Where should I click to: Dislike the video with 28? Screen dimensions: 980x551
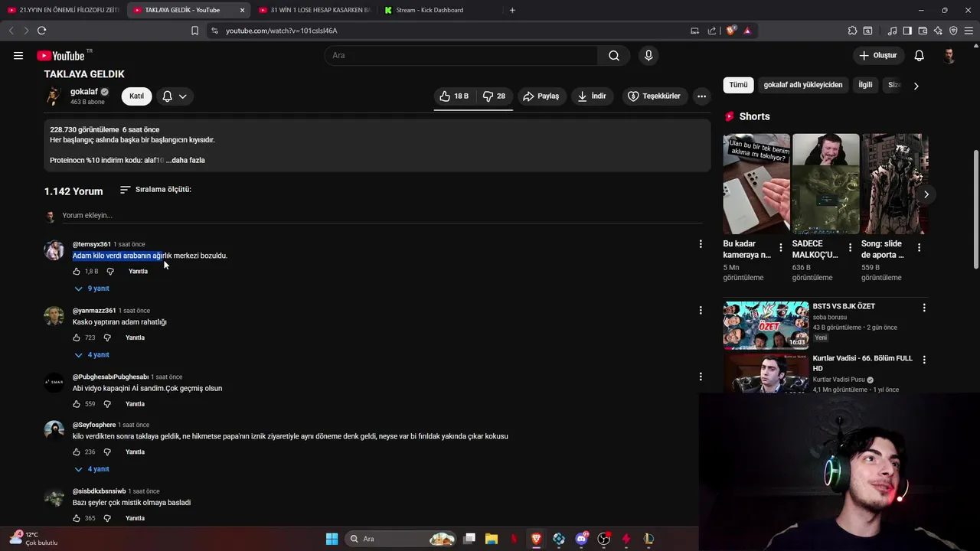[x=494, y=96]
